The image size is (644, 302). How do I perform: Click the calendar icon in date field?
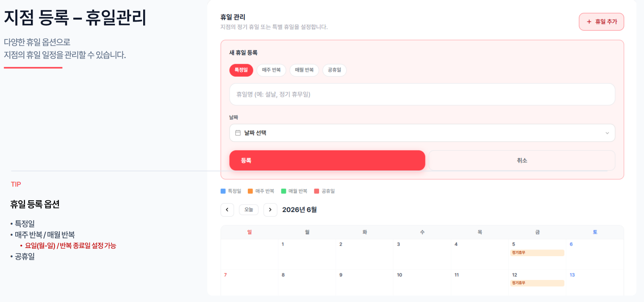click(238, 133)
